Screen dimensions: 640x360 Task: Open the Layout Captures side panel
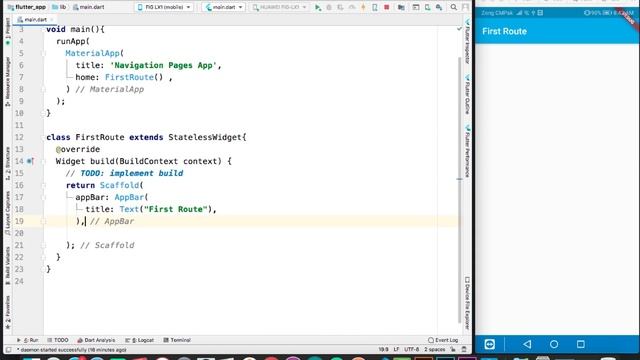click(8, 213)
